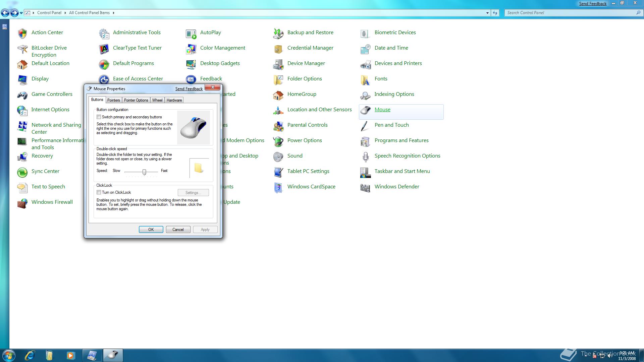Switch to the Pointer Options tab
Viewport: 644px width, 362px height.
tap(136, 100)
